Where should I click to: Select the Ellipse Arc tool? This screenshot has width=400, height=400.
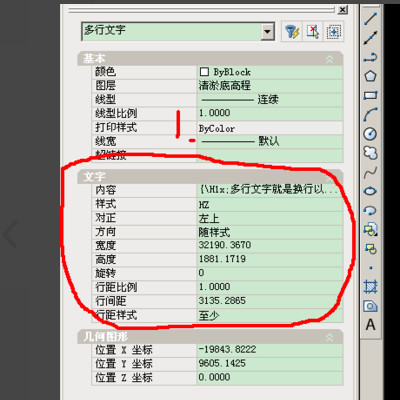370,210
